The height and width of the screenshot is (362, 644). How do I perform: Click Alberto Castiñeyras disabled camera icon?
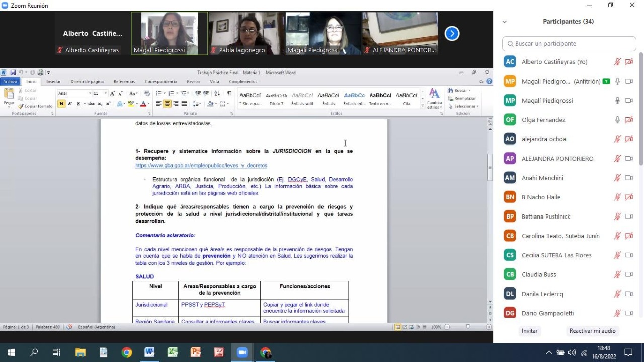tap(629, 62)
